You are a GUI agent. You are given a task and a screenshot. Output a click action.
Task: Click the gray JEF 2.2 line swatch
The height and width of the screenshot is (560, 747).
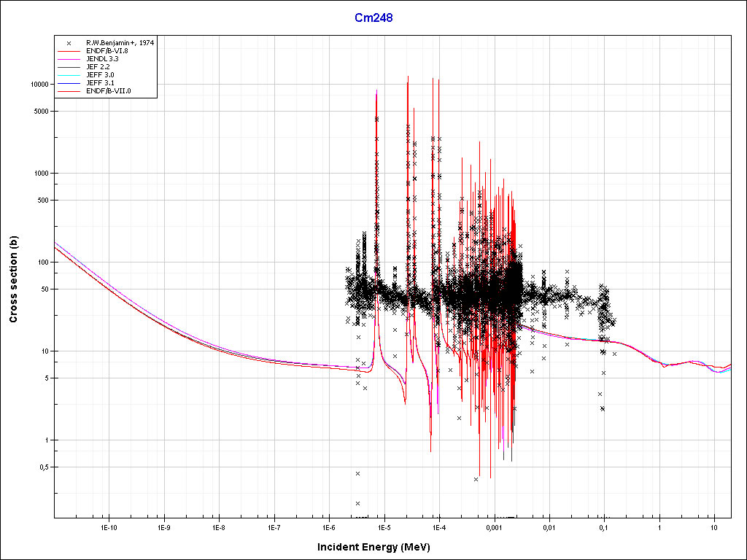[69, 67]
